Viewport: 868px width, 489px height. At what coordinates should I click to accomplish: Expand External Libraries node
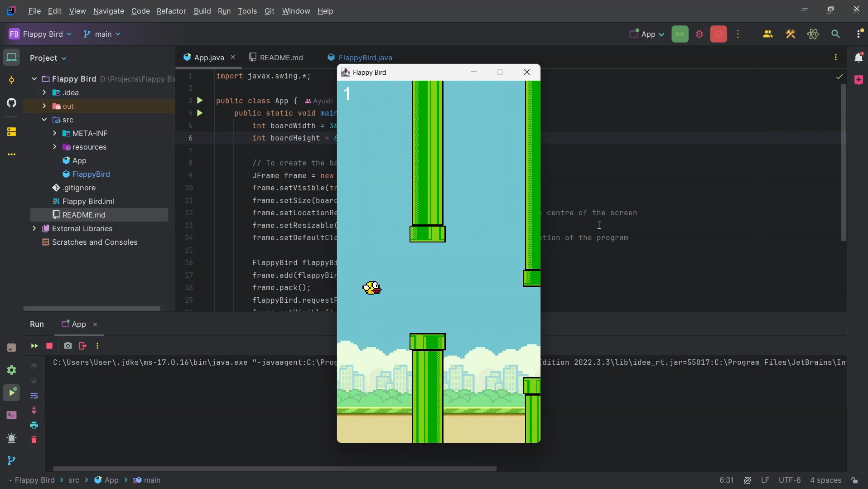(34, 228)
